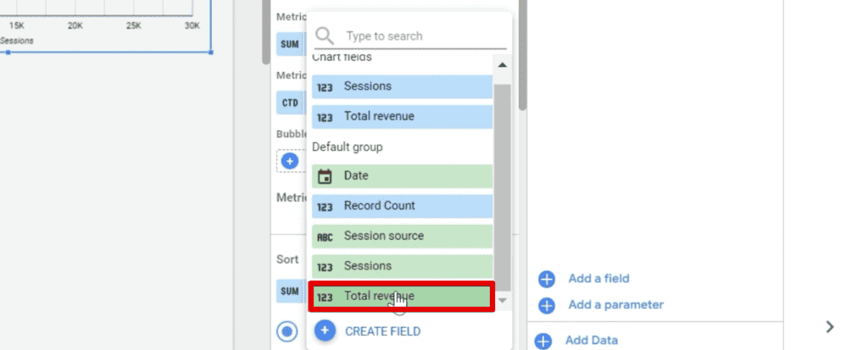This screenshot has height=350, width=868.
Task: Click the plus icon next to CREATE FIELD
Action: click(325, 331)
